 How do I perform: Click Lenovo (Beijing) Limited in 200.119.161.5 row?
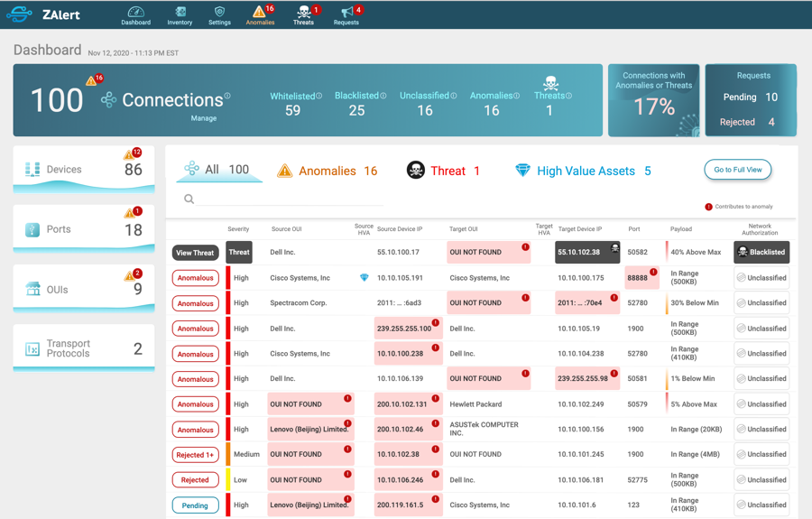pos(310,505)
